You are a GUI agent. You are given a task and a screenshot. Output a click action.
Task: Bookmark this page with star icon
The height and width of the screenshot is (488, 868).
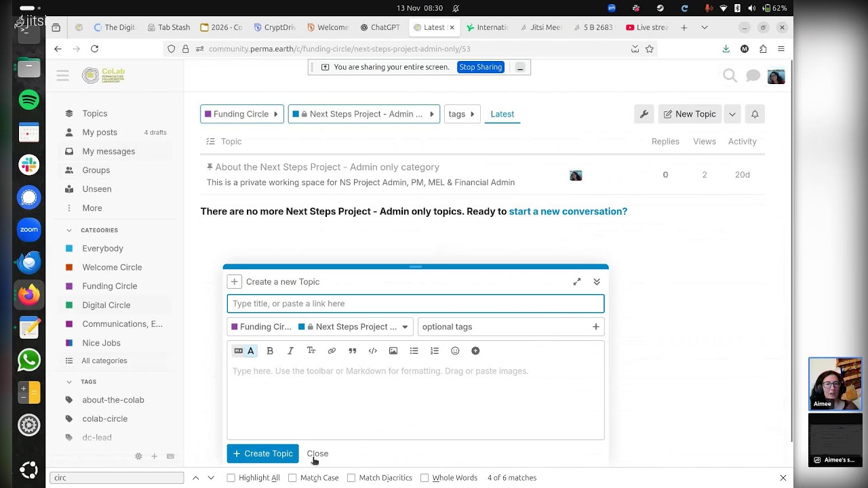650,49
